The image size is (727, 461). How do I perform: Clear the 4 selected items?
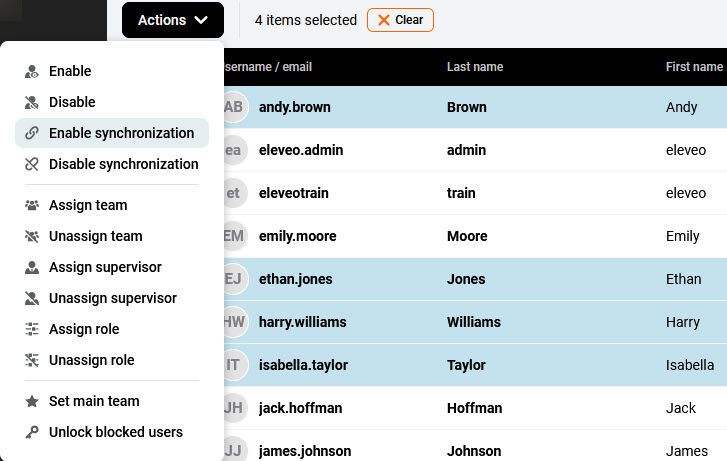point(400,20)
